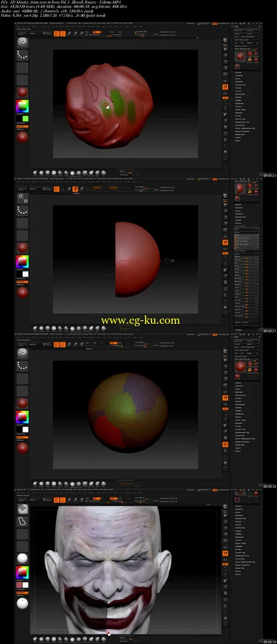Click the orange SwitchColor button in red sculpt frame
Viewport: 277px width, 644px height.
coord(22,126)
